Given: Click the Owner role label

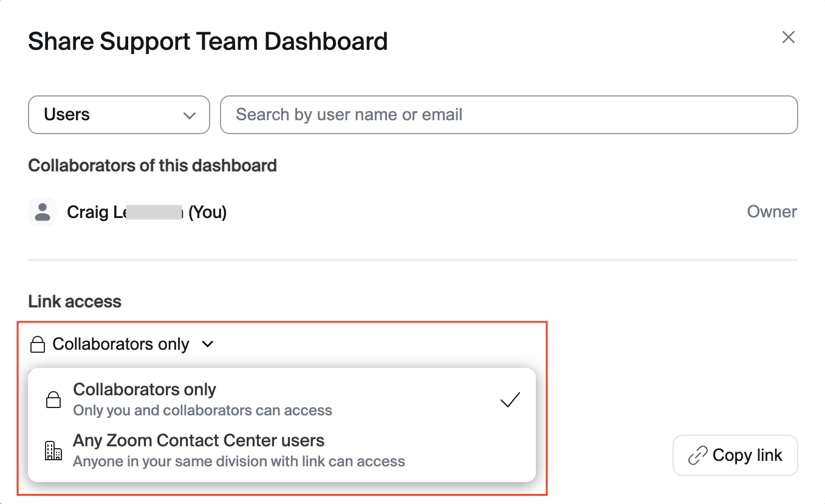Looking at the screenshot, I should click(772, 212).
